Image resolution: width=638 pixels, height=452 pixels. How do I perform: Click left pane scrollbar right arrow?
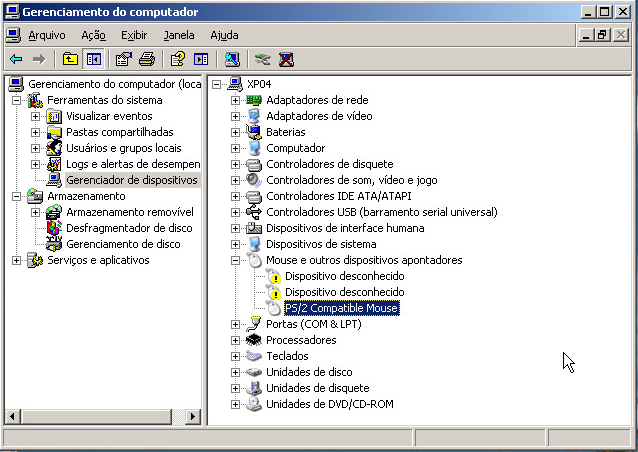click(x=192, y=416)
